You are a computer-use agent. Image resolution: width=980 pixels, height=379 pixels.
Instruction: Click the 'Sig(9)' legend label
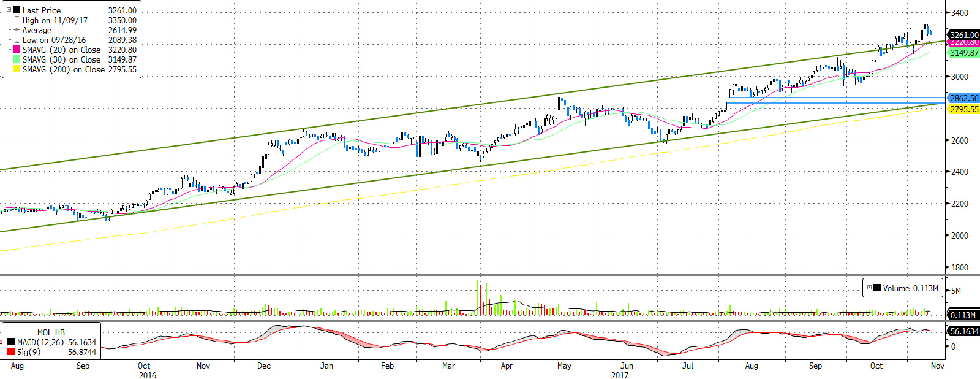coord(29,352)
